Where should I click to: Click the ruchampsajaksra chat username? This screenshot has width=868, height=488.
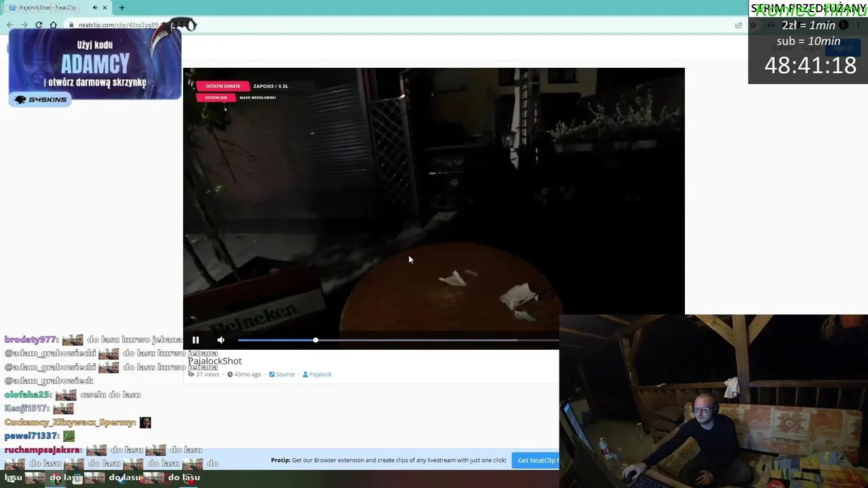43,449
